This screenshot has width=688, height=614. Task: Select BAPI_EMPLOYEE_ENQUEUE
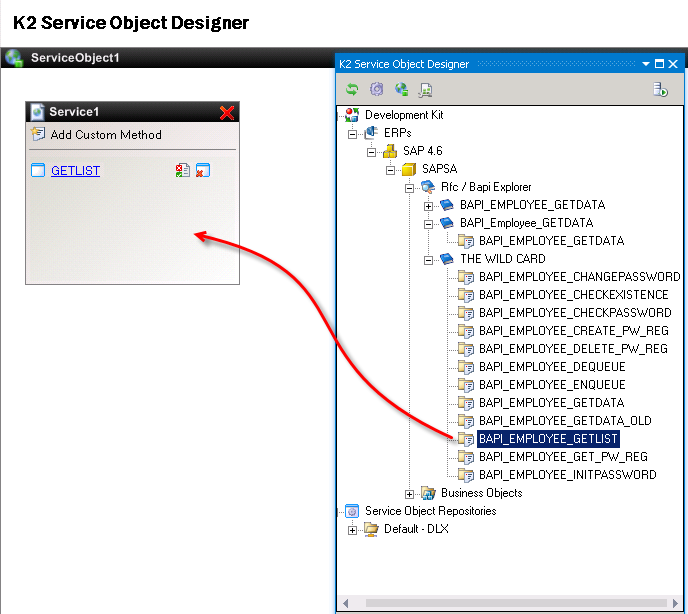(x=552, y=385)
